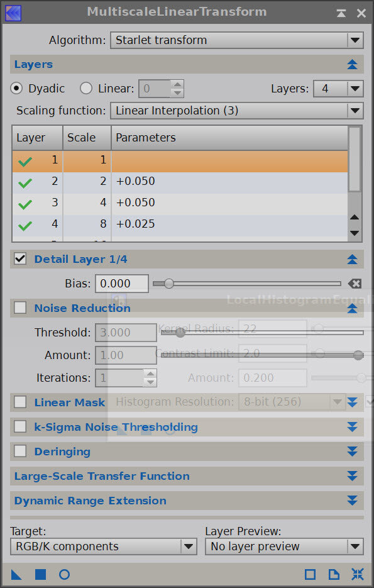Open documentation page icon
Image resolution: width=374 pixels, height=588 pixels.
pos(334,574)
